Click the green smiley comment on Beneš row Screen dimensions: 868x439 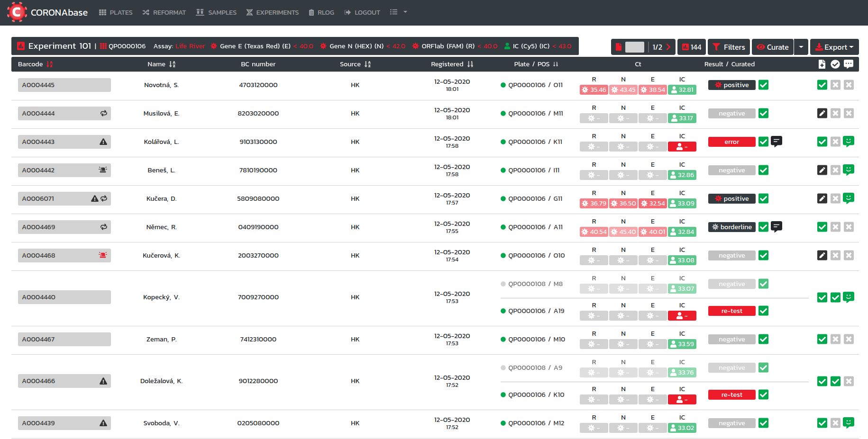(x=849, y=170)
